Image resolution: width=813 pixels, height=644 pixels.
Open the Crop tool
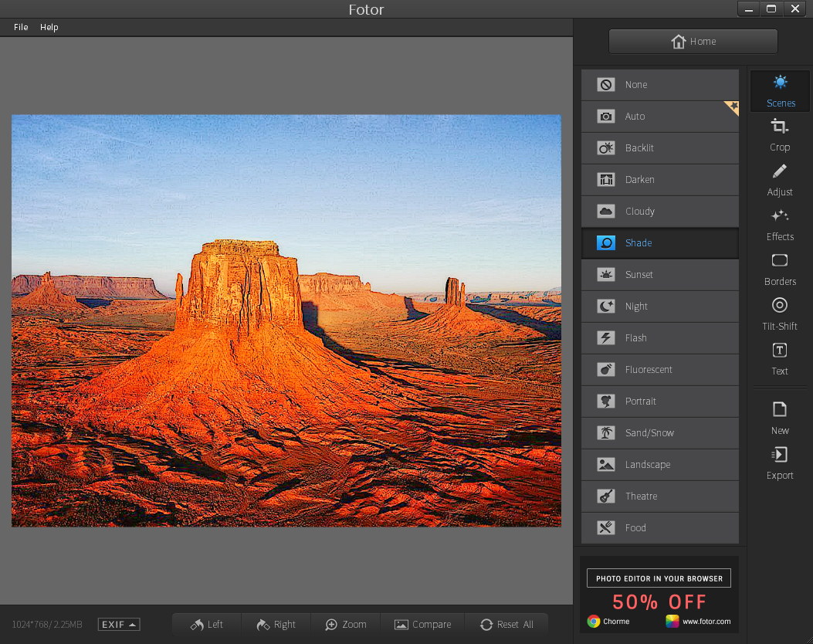(x=780, y=135)
